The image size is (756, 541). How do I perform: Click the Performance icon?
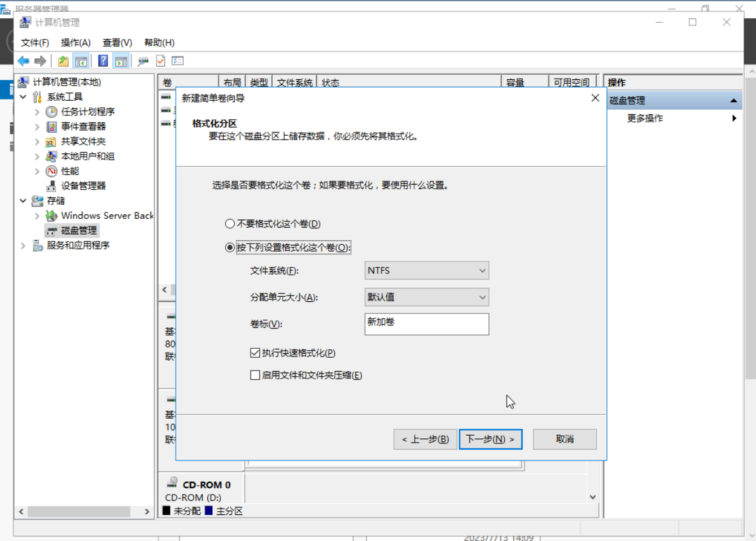click(51, 171)
